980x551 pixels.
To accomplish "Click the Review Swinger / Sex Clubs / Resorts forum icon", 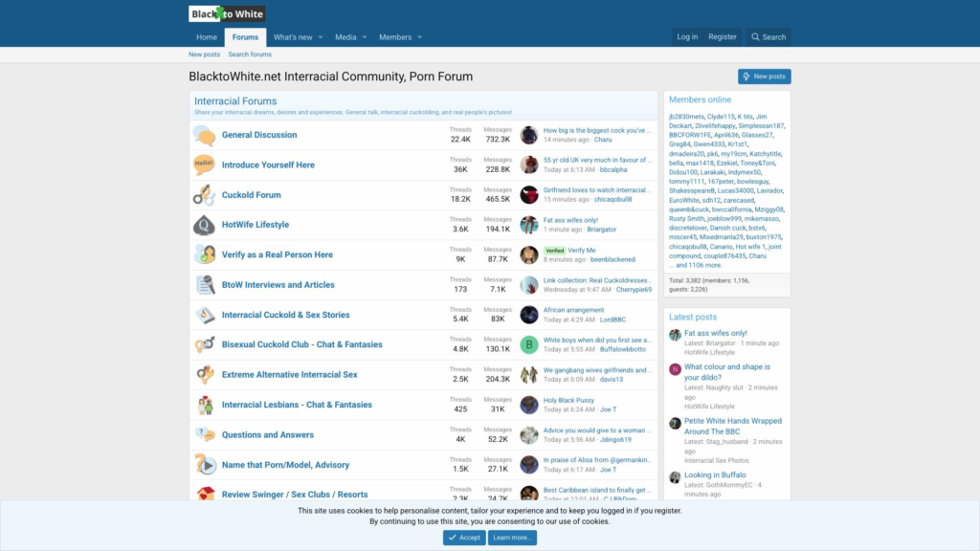I will click(x=204, y=494).
